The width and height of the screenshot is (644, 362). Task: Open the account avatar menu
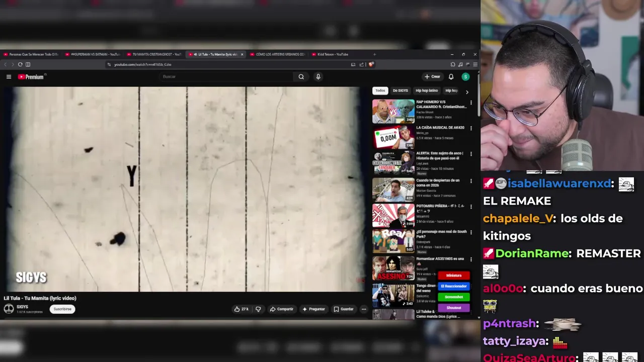pyautogui.click(x=465, y=77)
